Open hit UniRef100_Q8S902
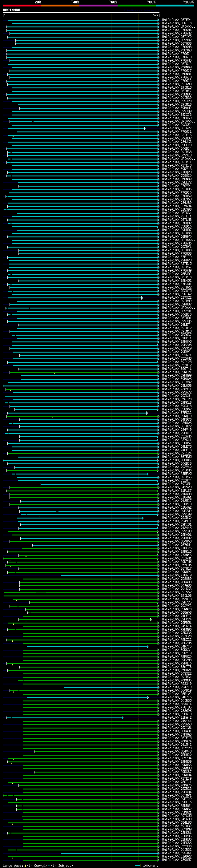Screen dimensions: 197x868 coord(176,40)
